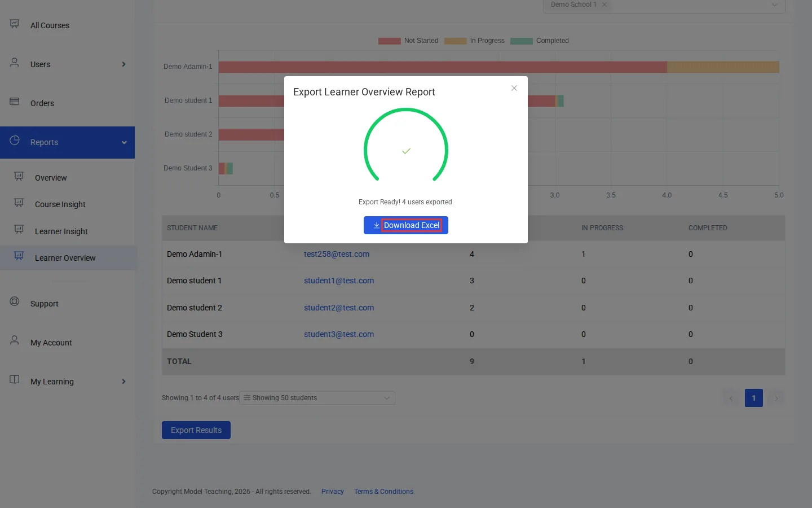Viewport: 812px width, 508px height.
Task: Close the Export Learner Overview Report dialog
Action: point(514,88)
